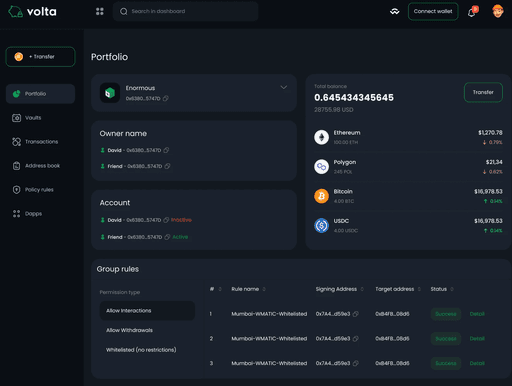Screen dimensions: 512x386
Task: Click the Active status label
Action: (180, 237)
